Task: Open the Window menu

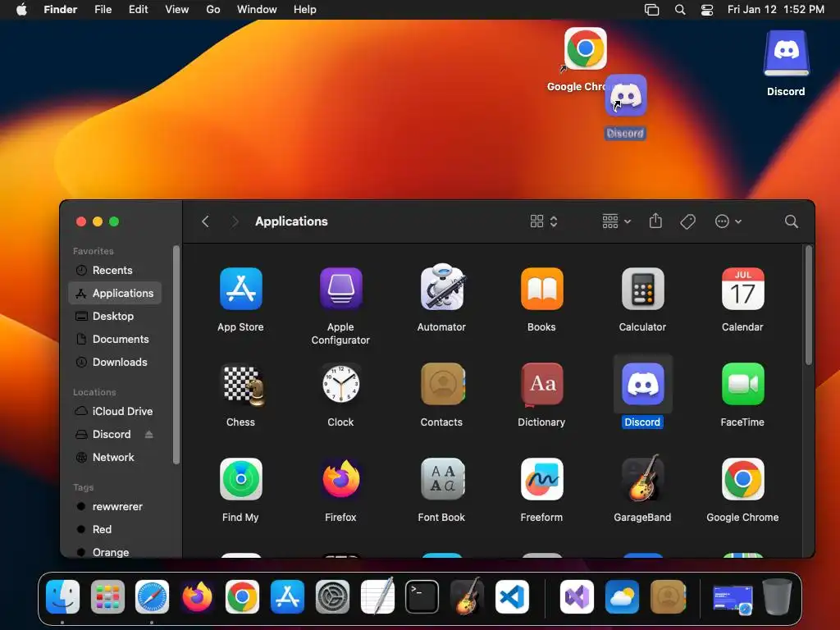Action: [x=257, y=10]
